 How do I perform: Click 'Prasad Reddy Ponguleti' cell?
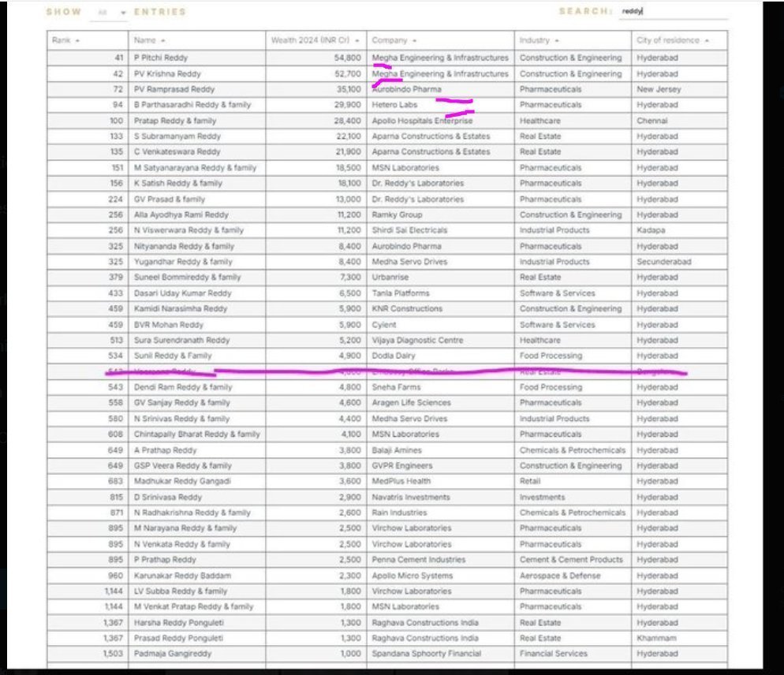tap(196, 639)
